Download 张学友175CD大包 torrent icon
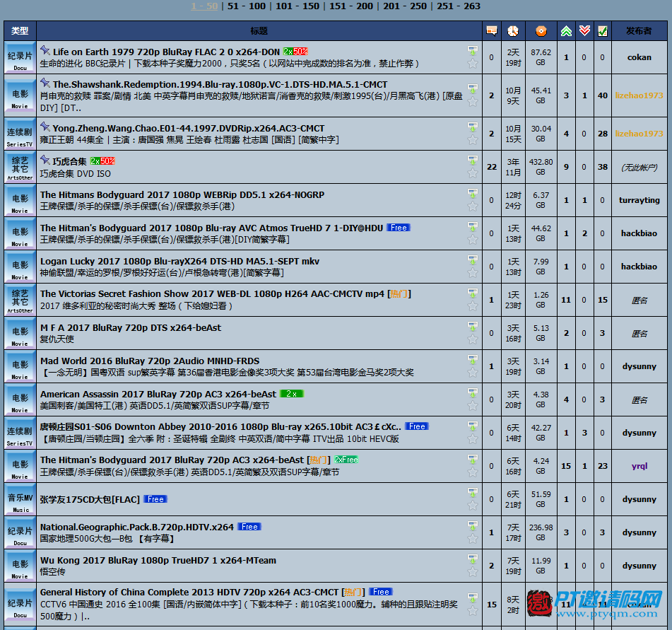Image resolution: width=672 pixels, height=630 pixels. 472,493
